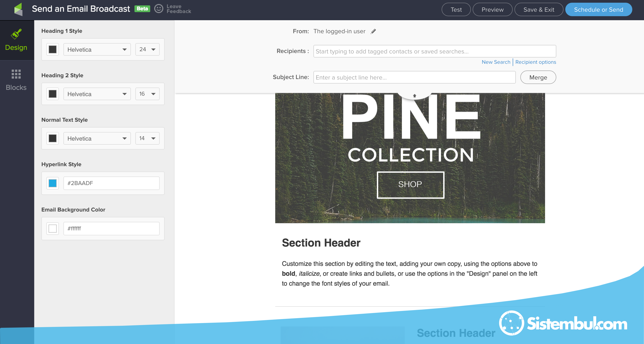Click the Preview button

click(x=492, y=9)
